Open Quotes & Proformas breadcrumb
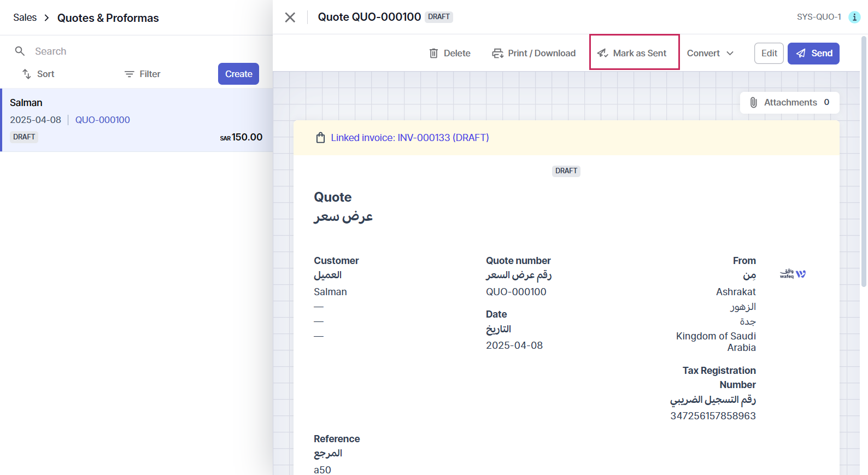Screen dimensions: 868x475 108,18
